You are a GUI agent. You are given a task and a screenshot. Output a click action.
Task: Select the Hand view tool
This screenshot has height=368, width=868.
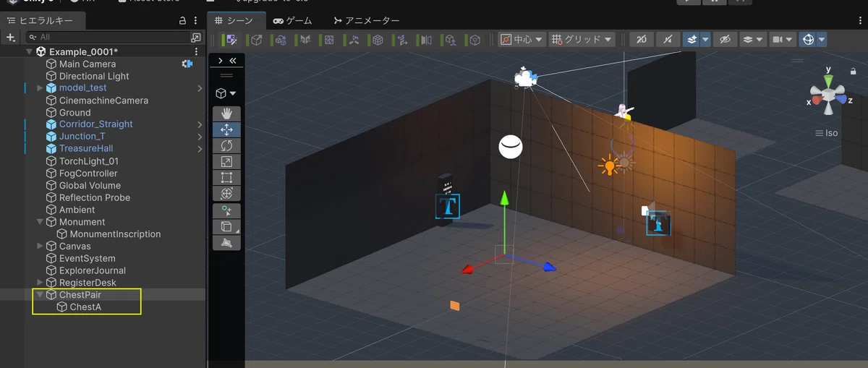click(x=226, y=114)
